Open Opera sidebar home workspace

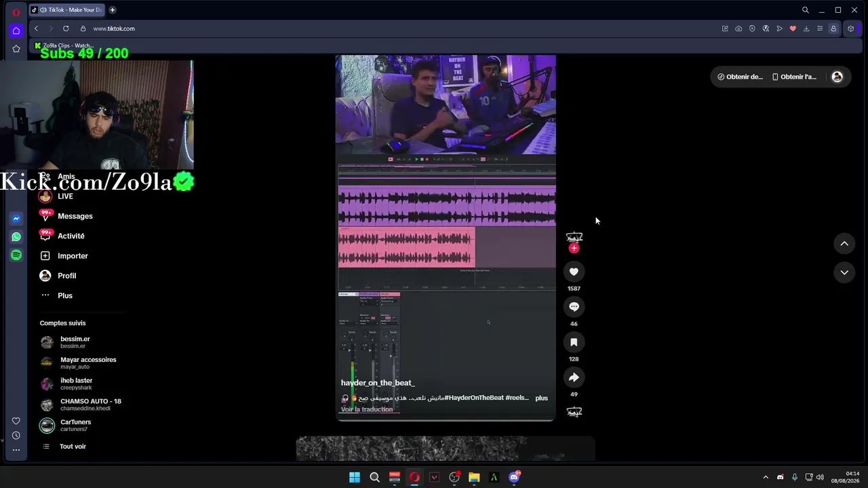coord(16,30)
